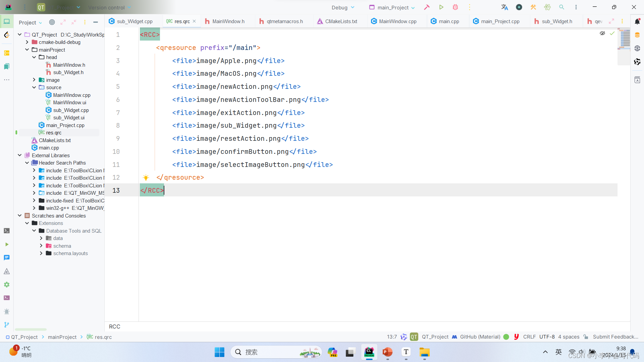Open the Version control menu
644x362 pixels.
click(x=109, y=7)
